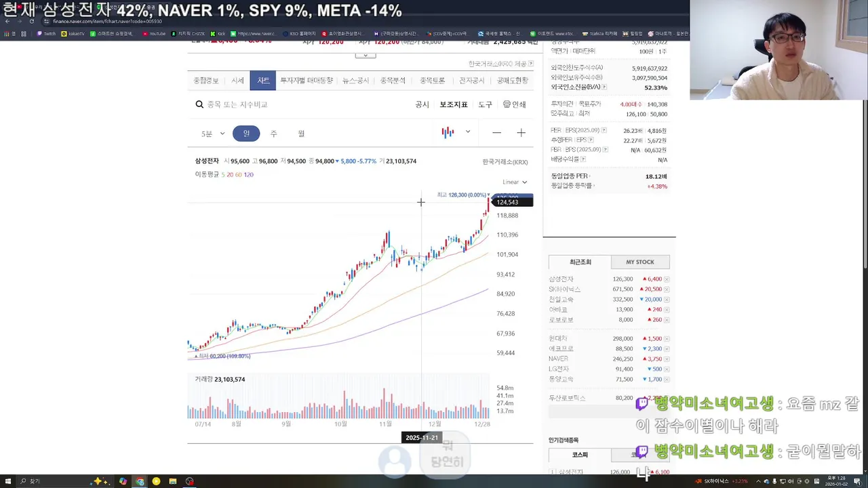Select the 차트 tab
This screenshot has width=868, height=488.
262,81
